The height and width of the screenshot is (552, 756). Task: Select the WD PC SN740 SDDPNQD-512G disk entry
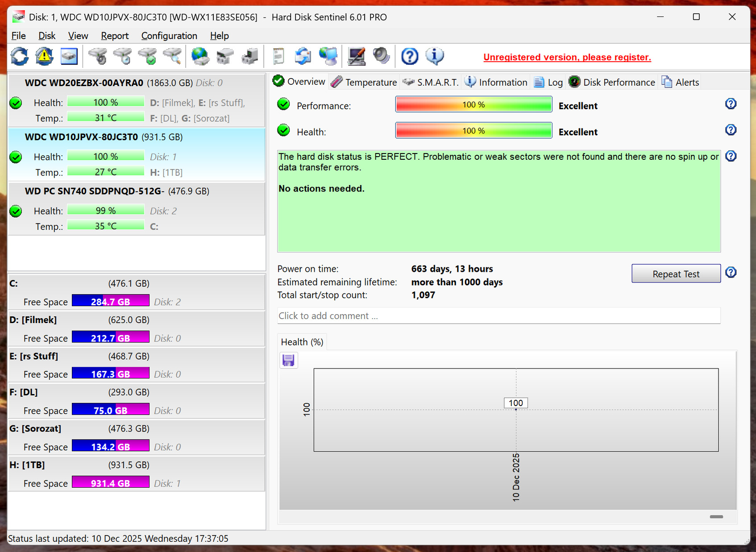click(x=137, y=209)
